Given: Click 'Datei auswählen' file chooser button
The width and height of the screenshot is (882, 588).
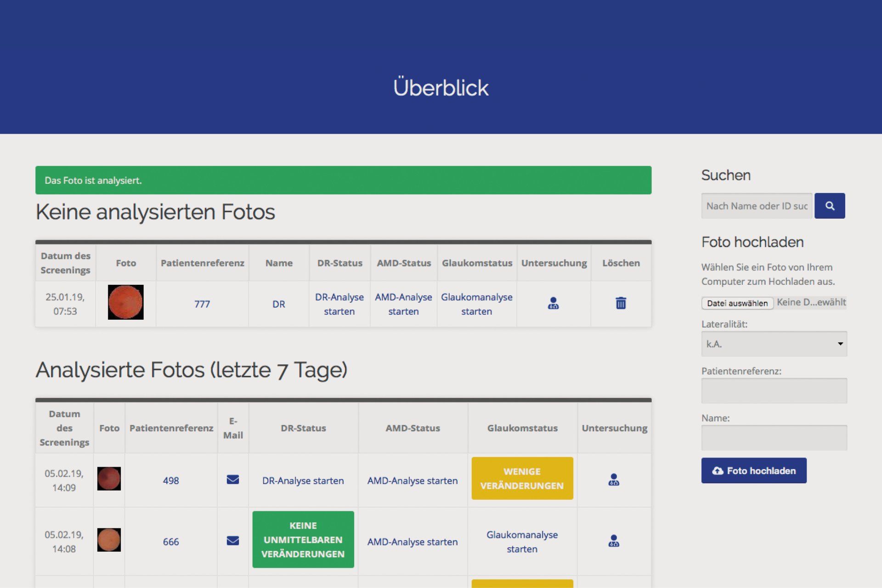Looking at the screenshot, I should [737, 303].
